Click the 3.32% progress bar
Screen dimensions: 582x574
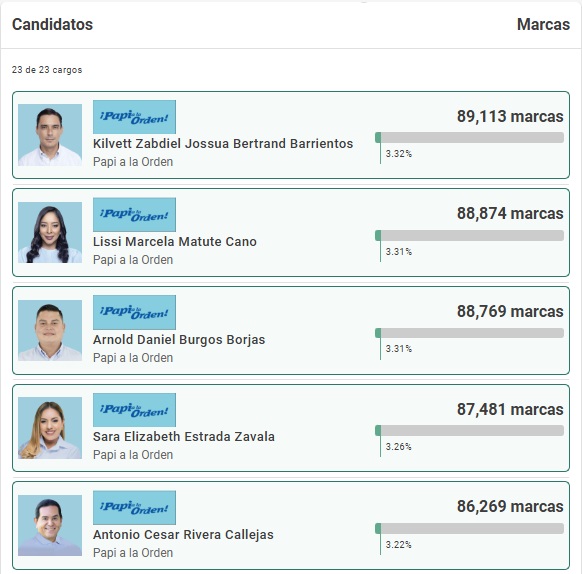click(x=470, y=137)
